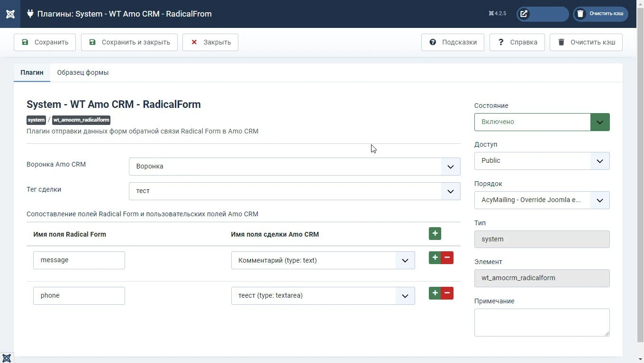Open 'теест (type: textarea)' dropdown
Image resolution: width=644 pixels, height=363 pixels.
tap(323, 296)
